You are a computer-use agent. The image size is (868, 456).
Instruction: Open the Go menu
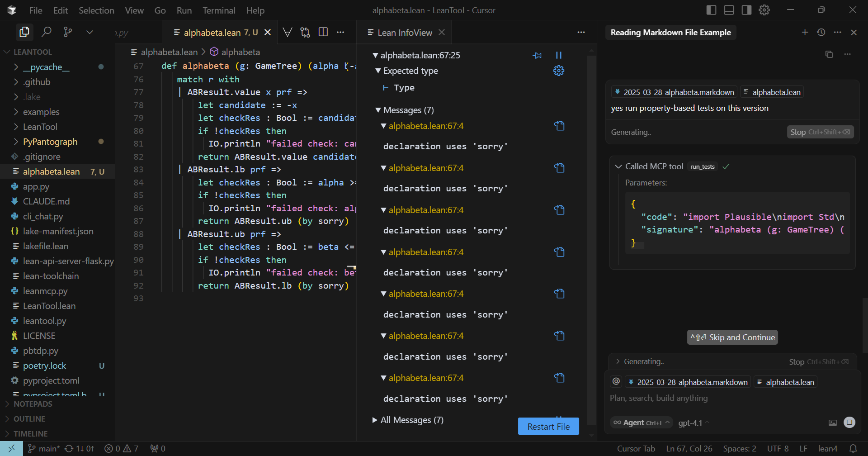[x=160, y=10]
